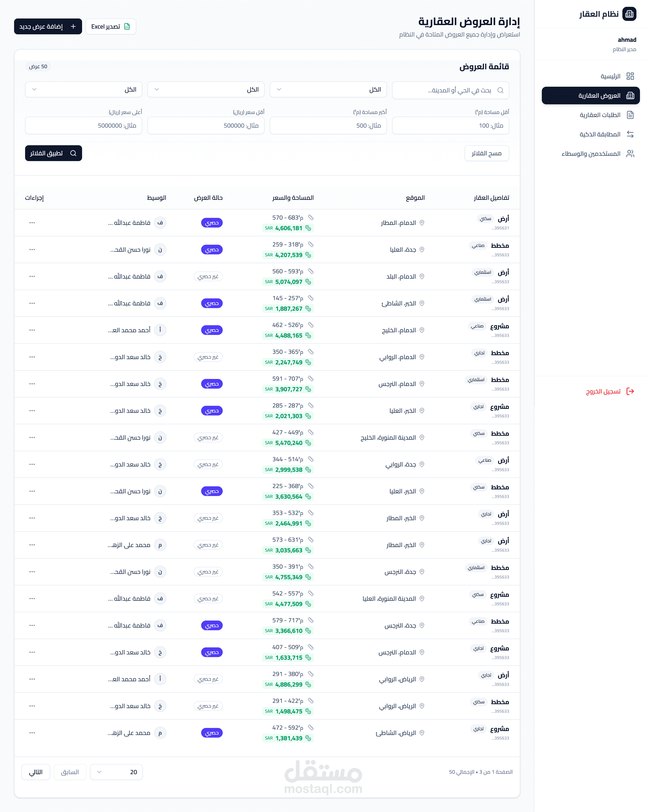Go to الطلبات العقارية sidebar item
This screenshot has width=647, height=812.
(599, 115)
